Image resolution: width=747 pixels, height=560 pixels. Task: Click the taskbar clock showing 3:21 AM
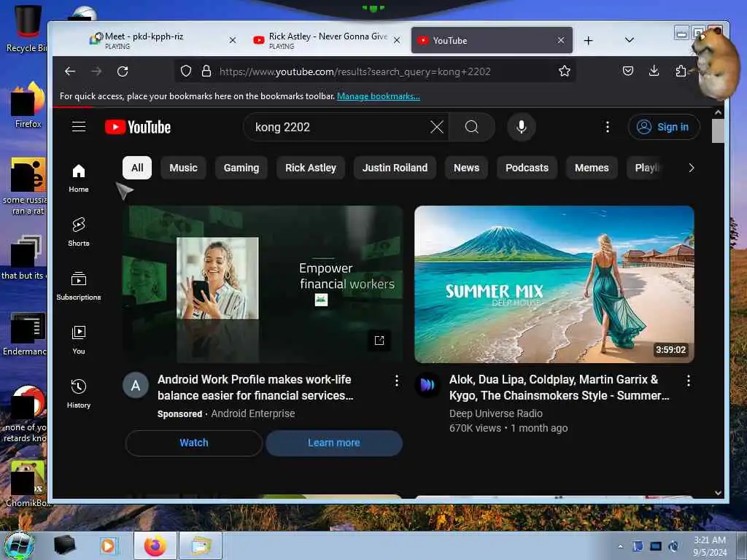[x=710, y=546]
